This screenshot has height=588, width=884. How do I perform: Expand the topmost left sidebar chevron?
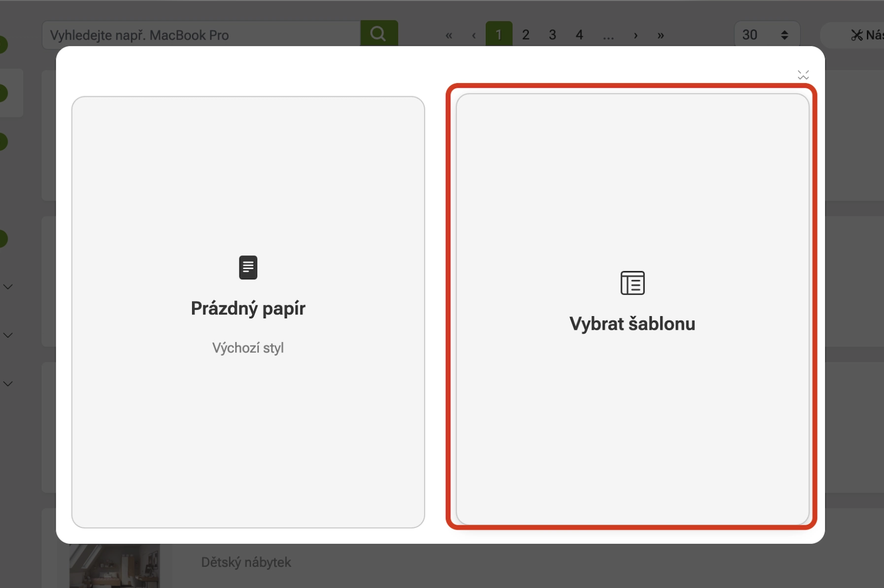pos(8,287)
